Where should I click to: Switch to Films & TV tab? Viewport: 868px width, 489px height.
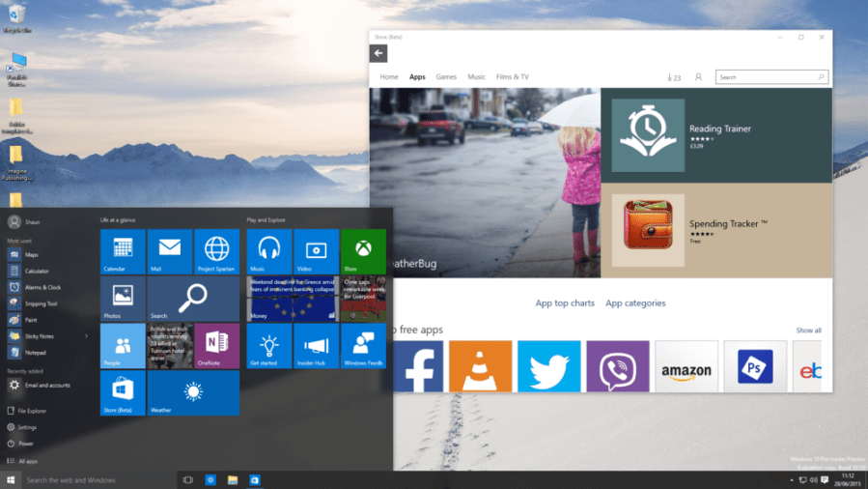tap(512, 77)
